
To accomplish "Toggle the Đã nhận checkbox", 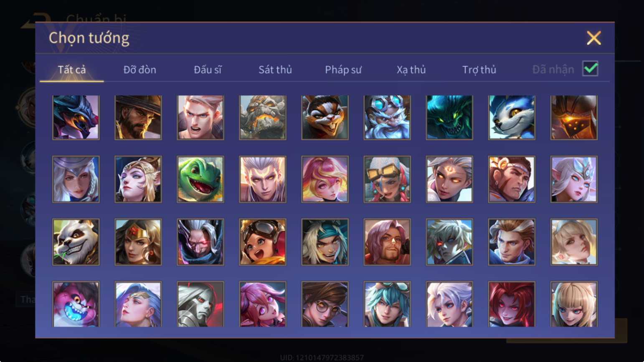I will pos(590,69).
